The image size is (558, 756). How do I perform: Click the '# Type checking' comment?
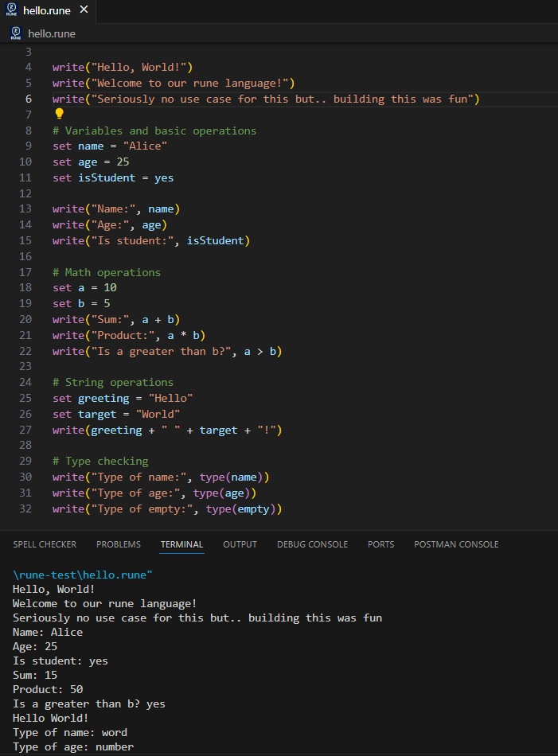point(100,462)
